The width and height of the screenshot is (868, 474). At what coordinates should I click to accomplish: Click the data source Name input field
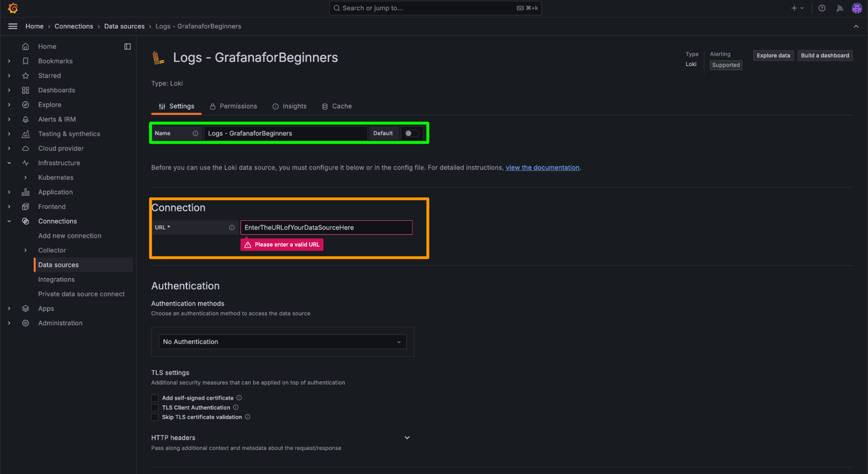(x=286, y=133)
